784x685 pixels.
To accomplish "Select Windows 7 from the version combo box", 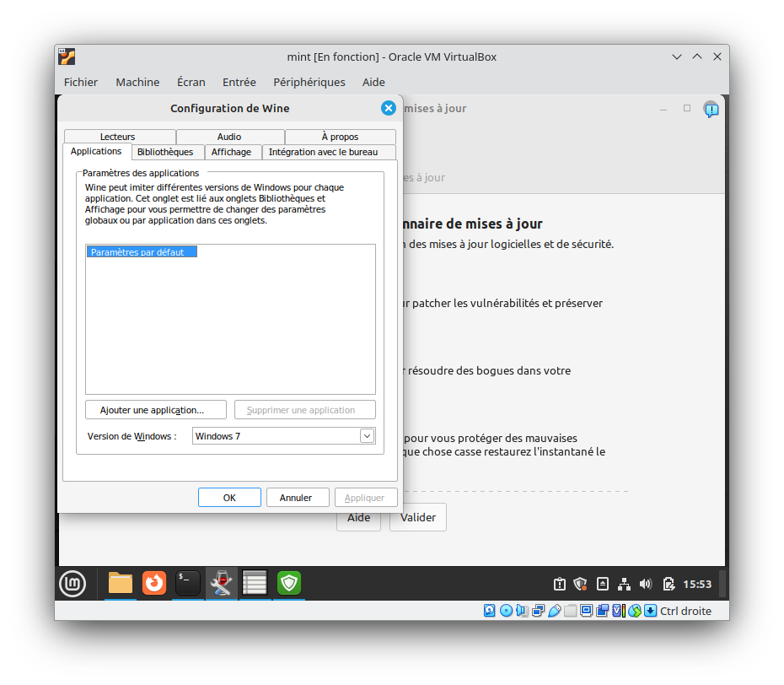I will pyautogui.click(x=278, y=435).
